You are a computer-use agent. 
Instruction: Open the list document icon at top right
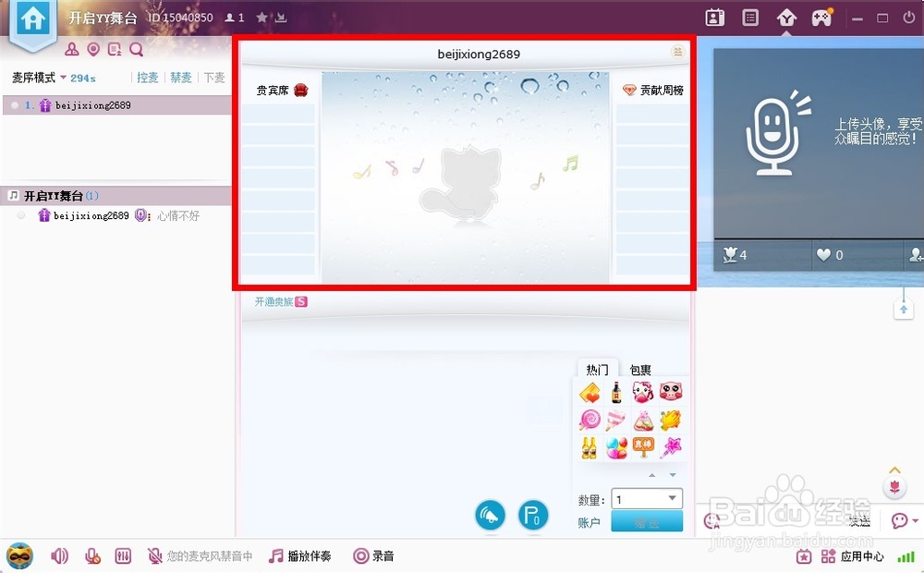tap(750, 18)
